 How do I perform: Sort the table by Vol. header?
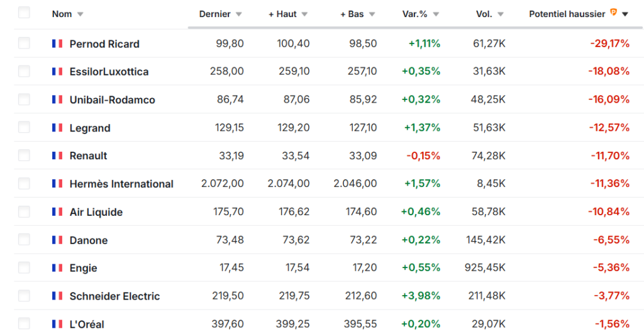coord(484,14)
